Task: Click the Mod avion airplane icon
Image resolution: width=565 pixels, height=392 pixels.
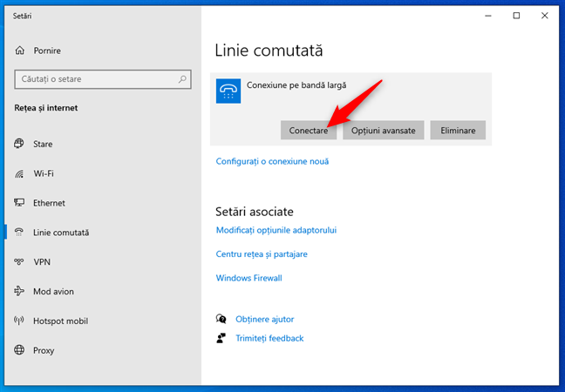Action: [19, 291]
